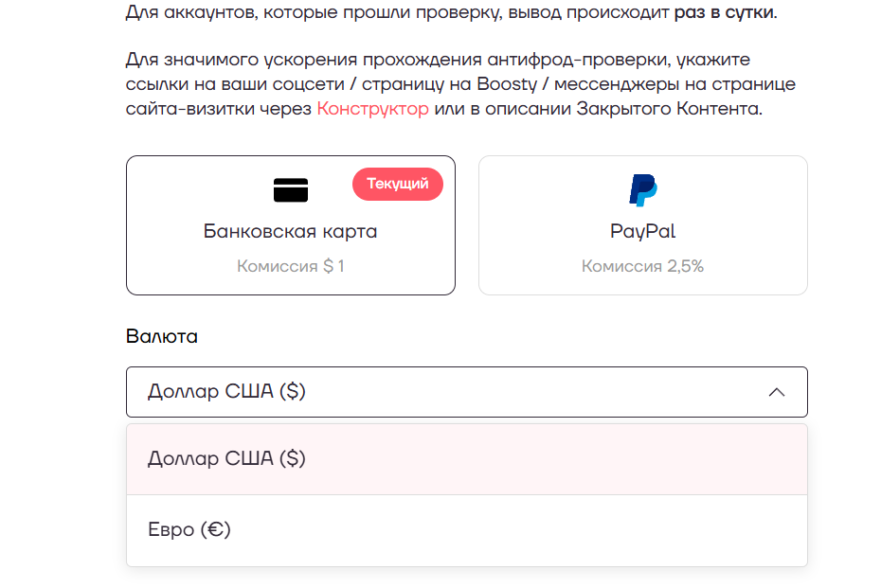
Task: Click the Комиссия 2,5% caption
Action: click(x=643, y=266)
